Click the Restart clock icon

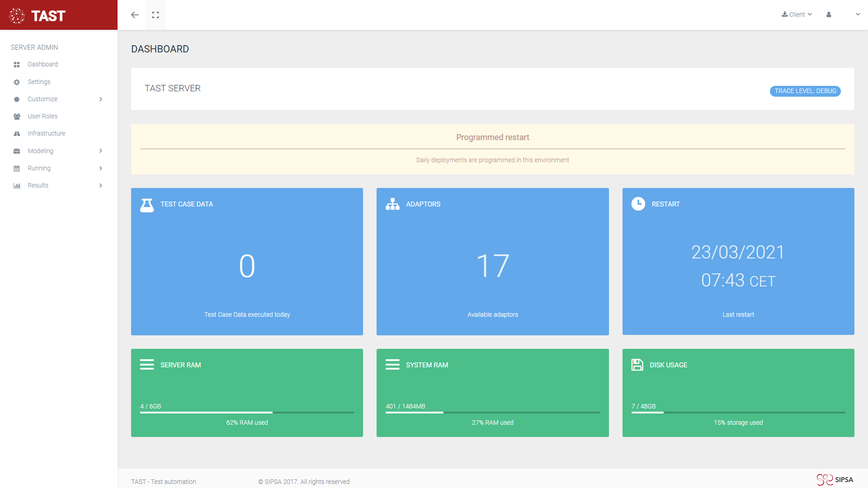638,204
